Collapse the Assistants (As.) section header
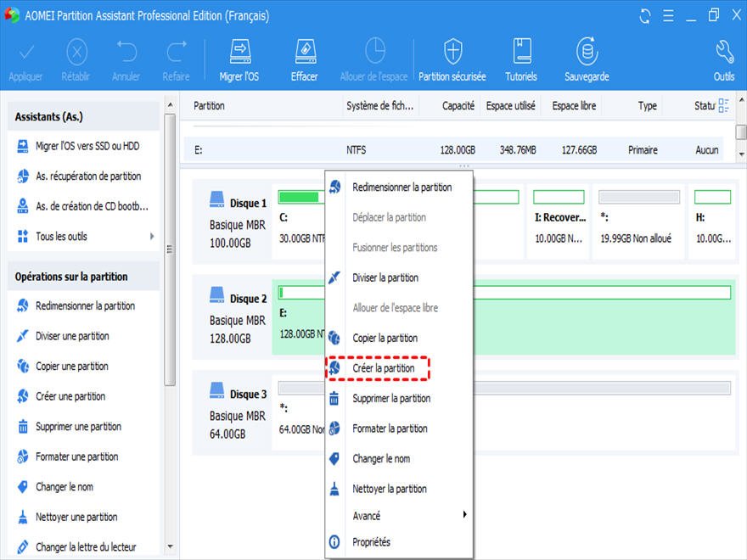Viewport: 747px width, 560px height. [84, 117]
